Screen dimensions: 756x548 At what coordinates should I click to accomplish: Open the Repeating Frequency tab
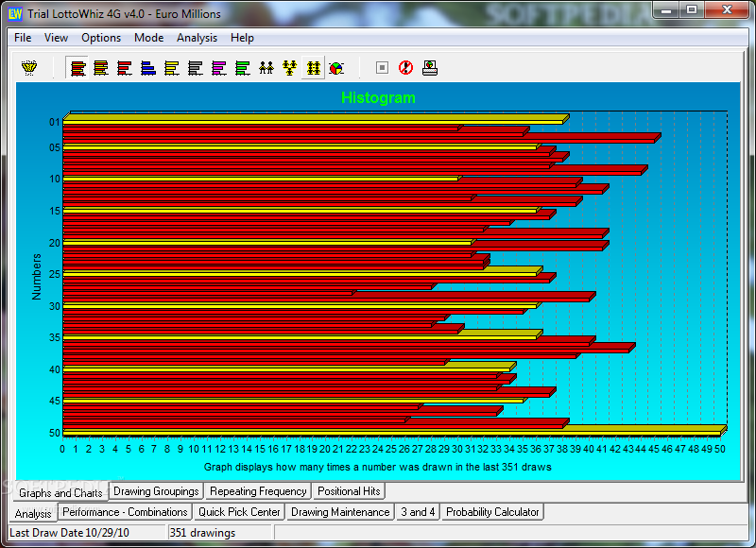258,491
